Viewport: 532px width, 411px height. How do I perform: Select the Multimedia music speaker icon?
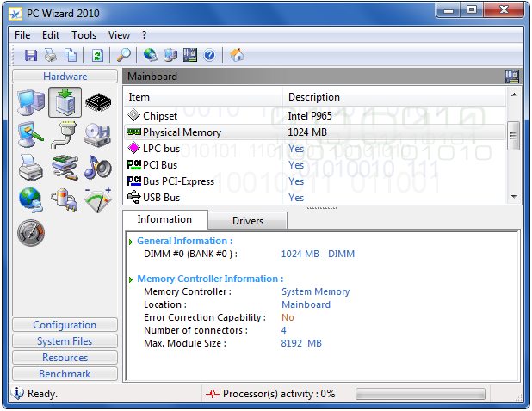click(x=98, y=168)
